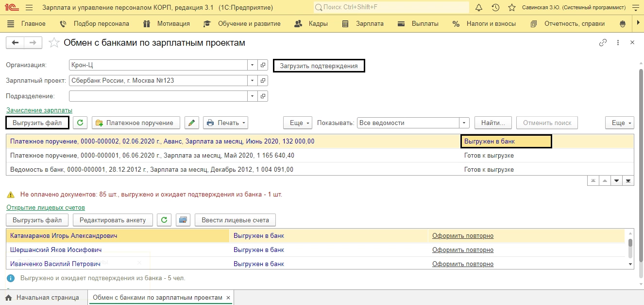
Task: Click the refresh icon near Платежное поручение
Action: tap(81, 123)
